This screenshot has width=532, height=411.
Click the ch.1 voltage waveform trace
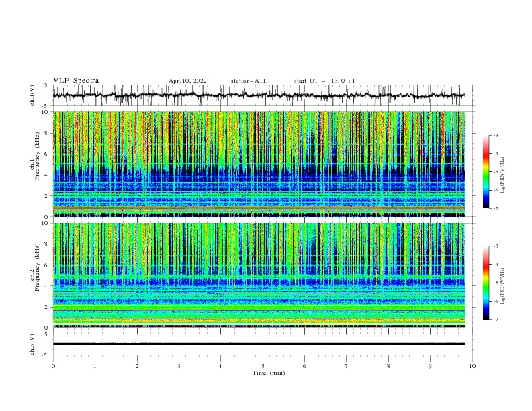pos(259,95)
